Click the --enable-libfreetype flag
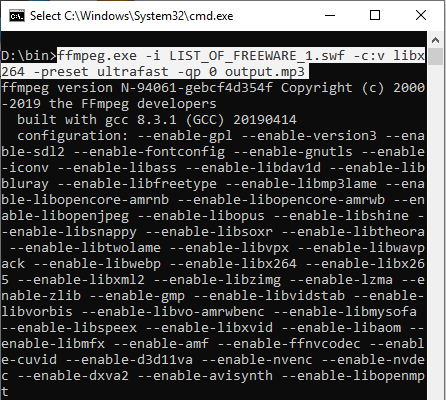 (137, 184)
